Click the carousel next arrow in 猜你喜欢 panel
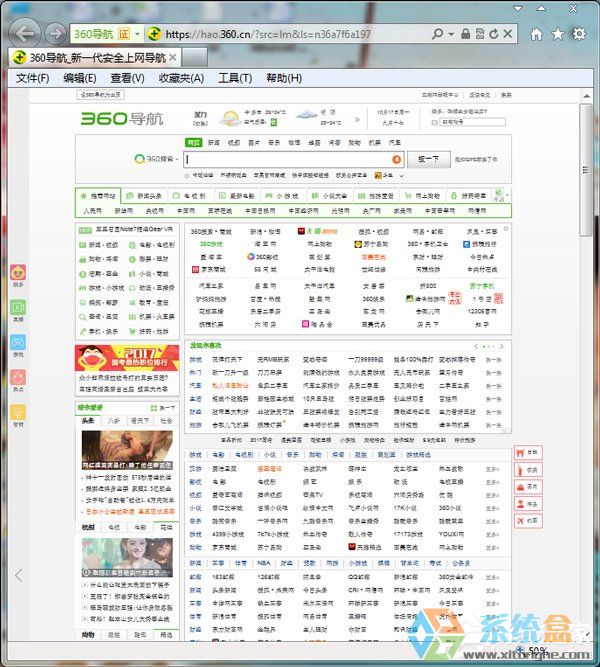The width and height of the screenshot is (600, 667). click(x=502, y=346)
